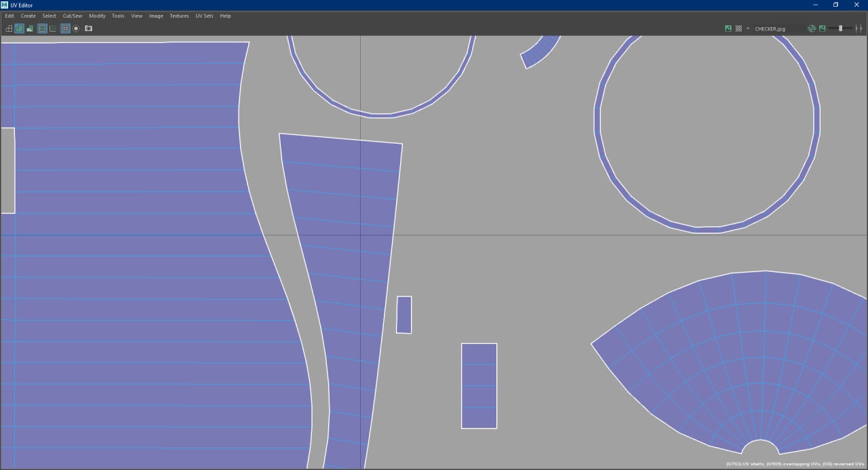The image size is (868, 470).
Task: Restore down the UV Editor window
Action: tap(835, 5)
